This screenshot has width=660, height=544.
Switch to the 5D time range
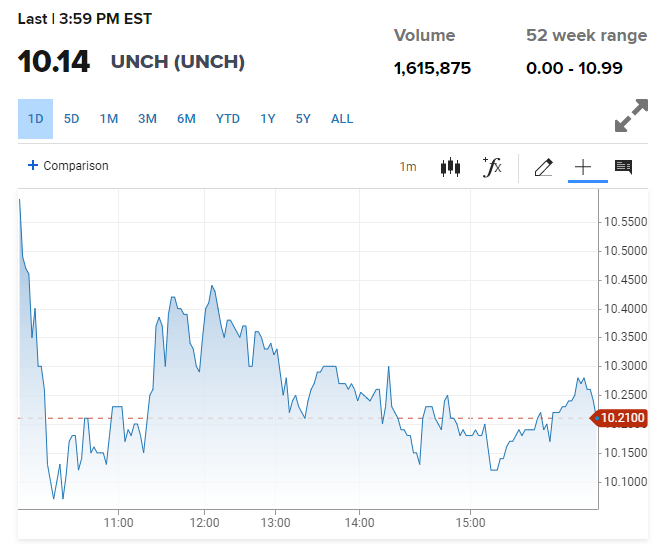click(72, 119)
